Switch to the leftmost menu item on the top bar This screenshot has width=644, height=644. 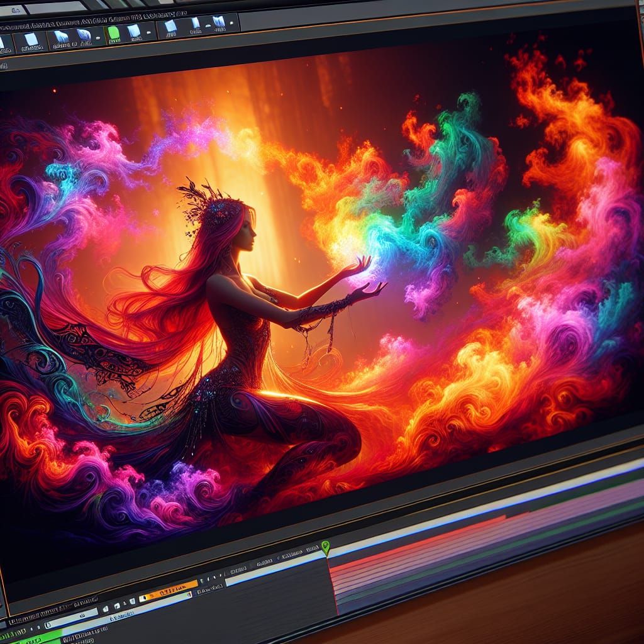16,9
